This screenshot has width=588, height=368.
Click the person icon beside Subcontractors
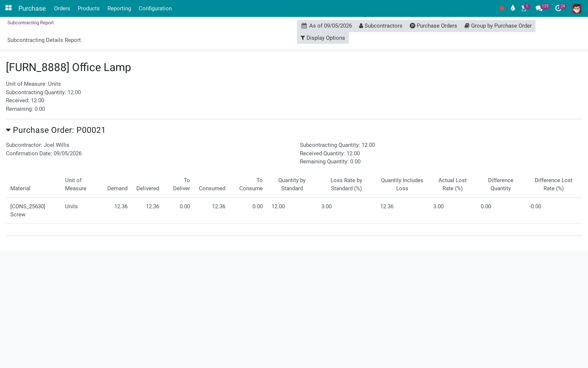pos(361,26)
